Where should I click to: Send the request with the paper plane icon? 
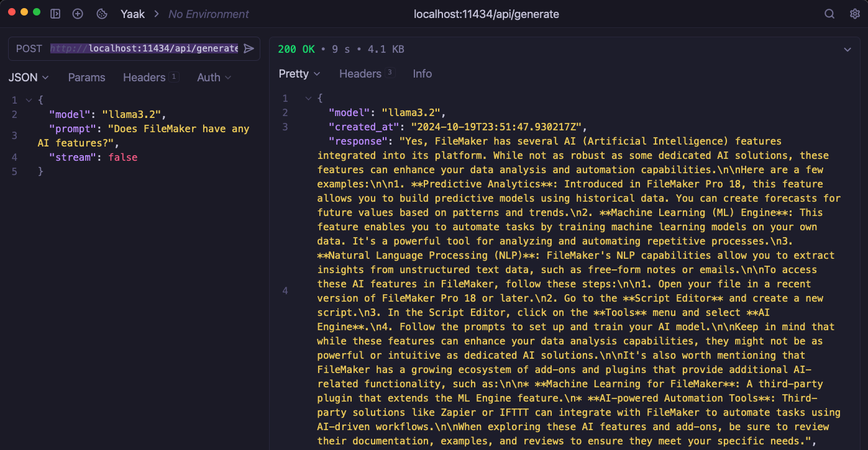(249, 48)
